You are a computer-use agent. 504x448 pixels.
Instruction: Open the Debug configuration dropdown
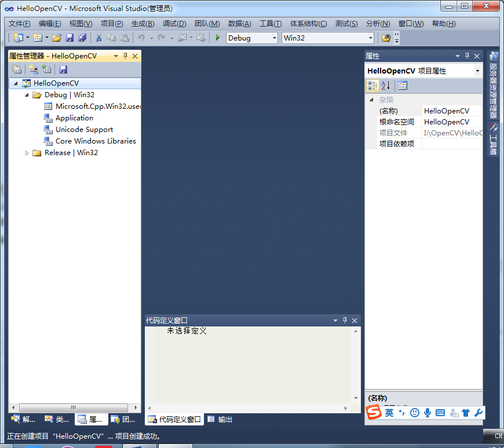pyautogui.click(x=274, y=38)
